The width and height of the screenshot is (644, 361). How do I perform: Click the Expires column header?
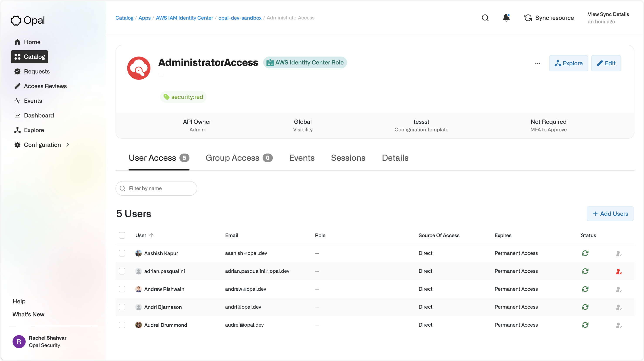[x=503, y=235]
